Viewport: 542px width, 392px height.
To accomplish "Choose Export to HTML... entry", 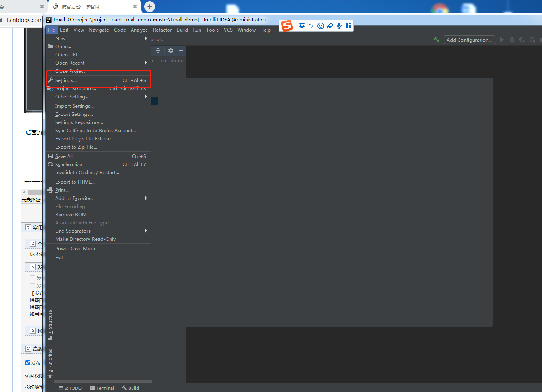I will [98, 182].
